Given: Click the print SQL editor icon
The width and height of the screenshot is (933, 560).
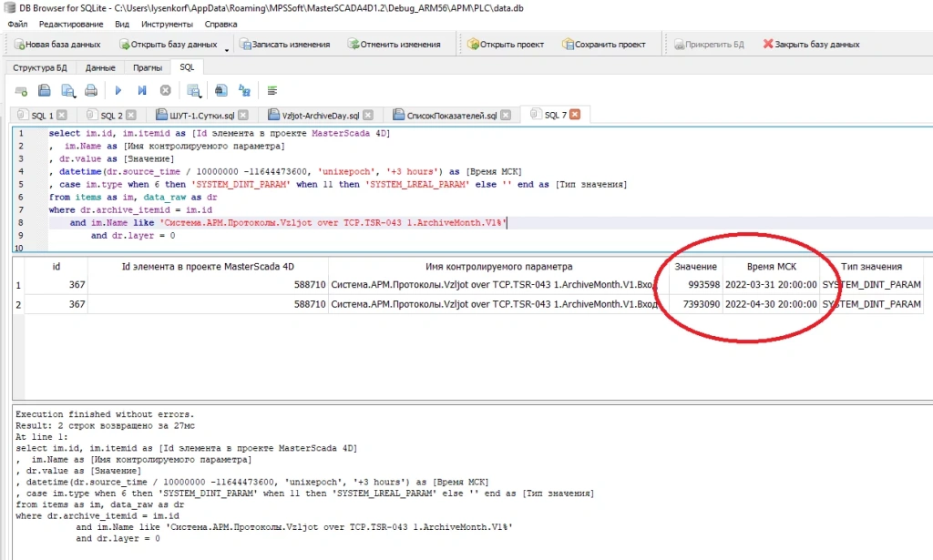Looking at the screenshot, I should tap(91, 90).
